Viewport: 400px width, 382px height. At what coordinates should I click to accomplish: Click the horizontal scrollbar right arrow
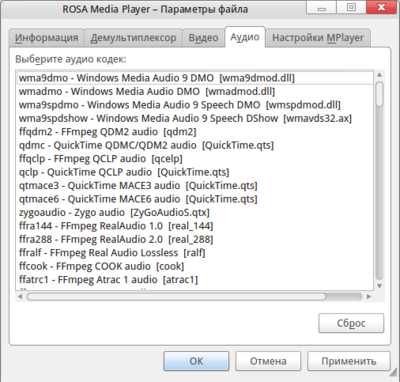pyautogui.click(x=369, y=296)
